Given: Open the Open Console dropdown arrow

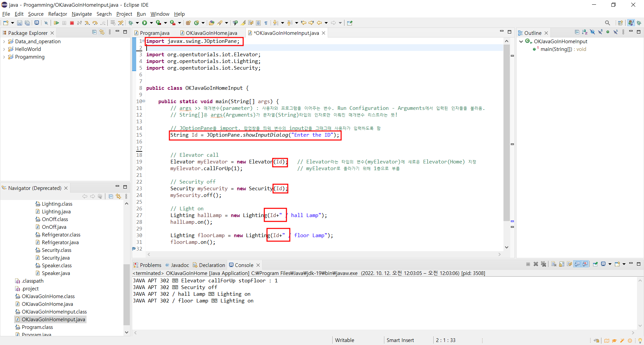Looking at the screenshot, I should [624, 264].
